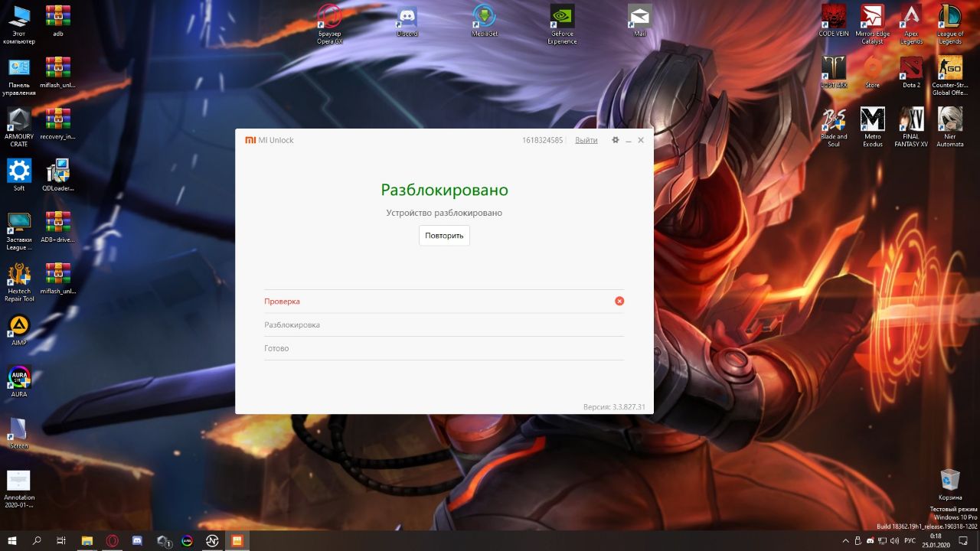
Task: Open Hextech Repair Tool desktop icon
Action: click(x=19, y=282)
